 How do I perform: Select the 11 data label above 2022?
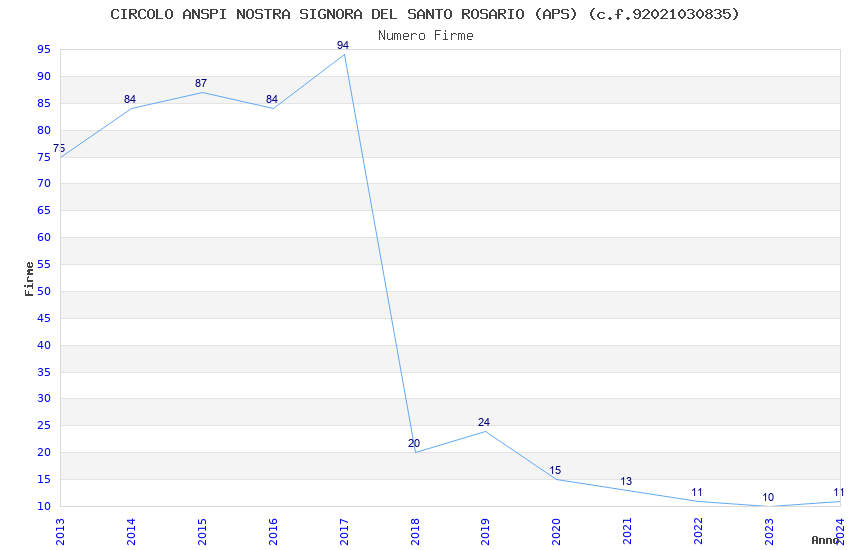coord(697,492)
